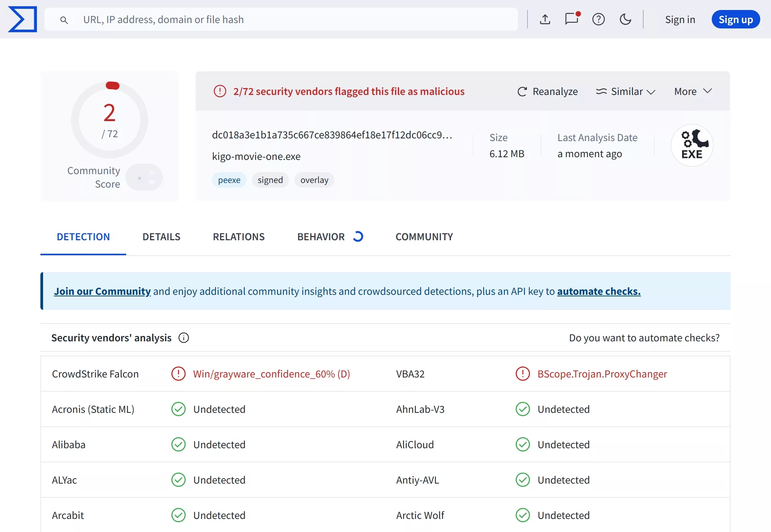Open the notifications chat icon
771x532 pixels.
572,19
